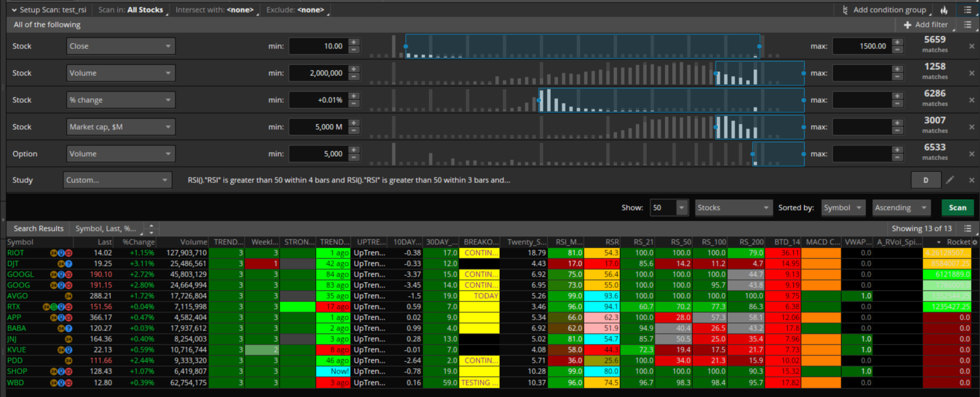Collapse the Setup Scan test_rsi section
Screen dimensions: 980x397
point(14,10)
